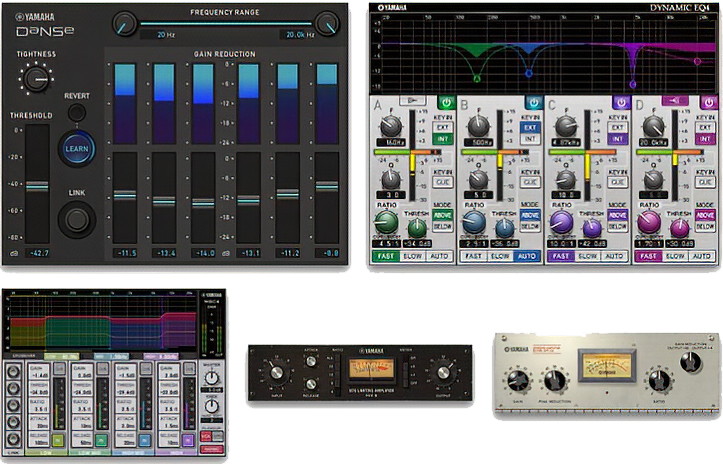Click the green crossover frequency tab
Screen dimensions: 723x464
[x=62, y=357]
